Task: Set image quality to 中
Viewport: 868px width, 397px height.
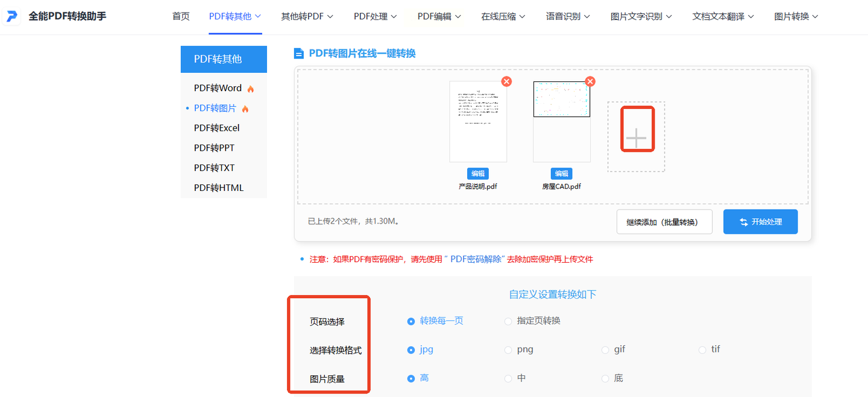Action: click(508, 378)
